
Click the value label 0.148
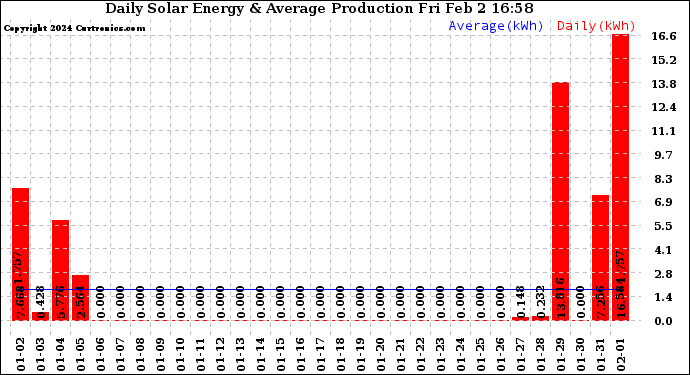[521, 302]
